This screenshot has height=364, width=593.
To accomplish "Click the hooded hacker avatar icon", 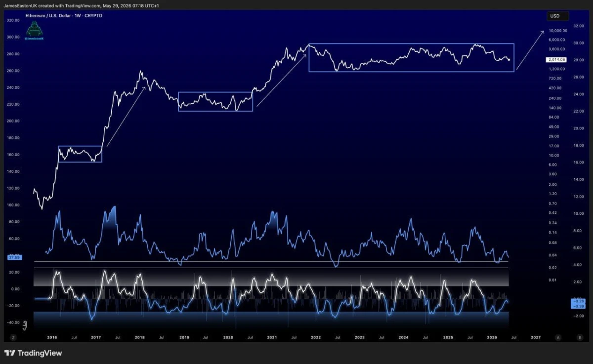I will (34, 30).
